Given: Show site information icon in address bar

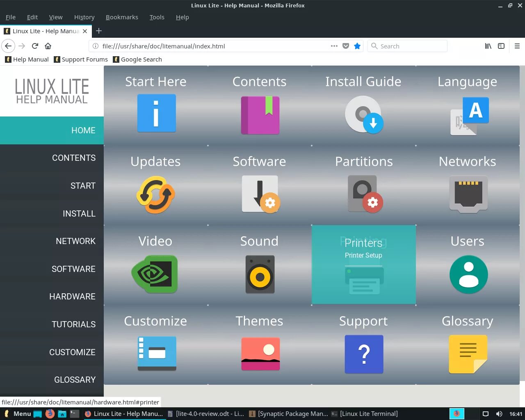Looking at the screenshot, I should coord(96,46).
